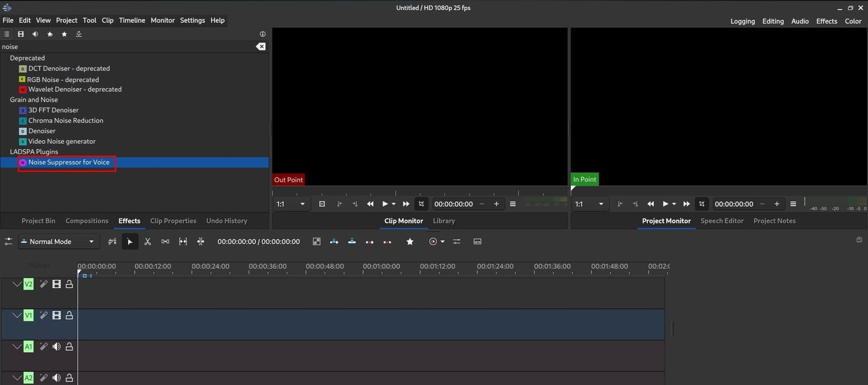This screenshot has height=385, width=868.
Task: Select the Selection tool arrow
Action: pos(130,242)
